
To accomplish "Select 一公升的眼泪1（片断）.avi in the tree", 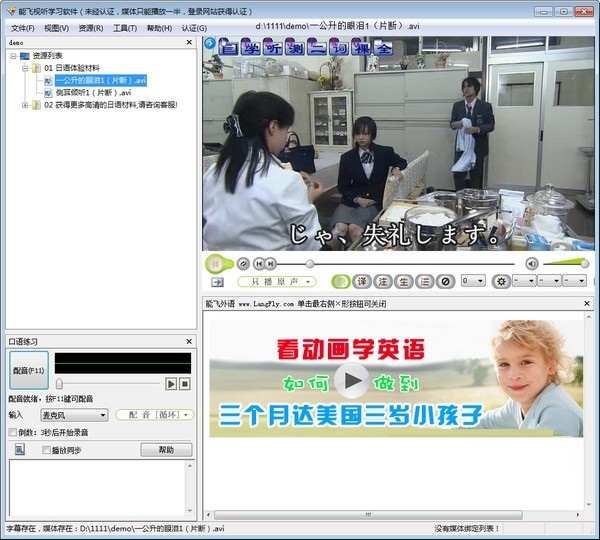I will click(x=101, y=80).
